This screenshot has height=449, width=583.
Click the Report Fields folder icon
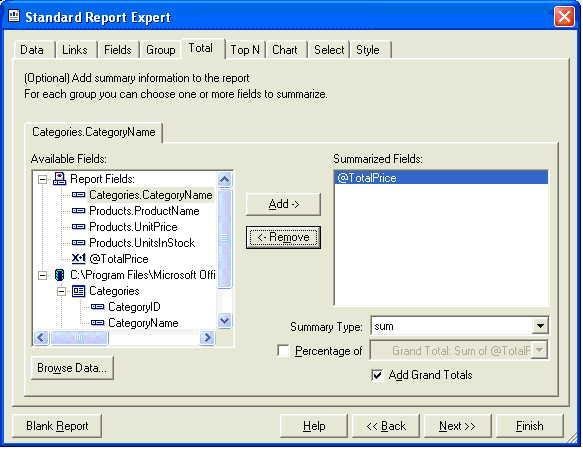(59, 179)
